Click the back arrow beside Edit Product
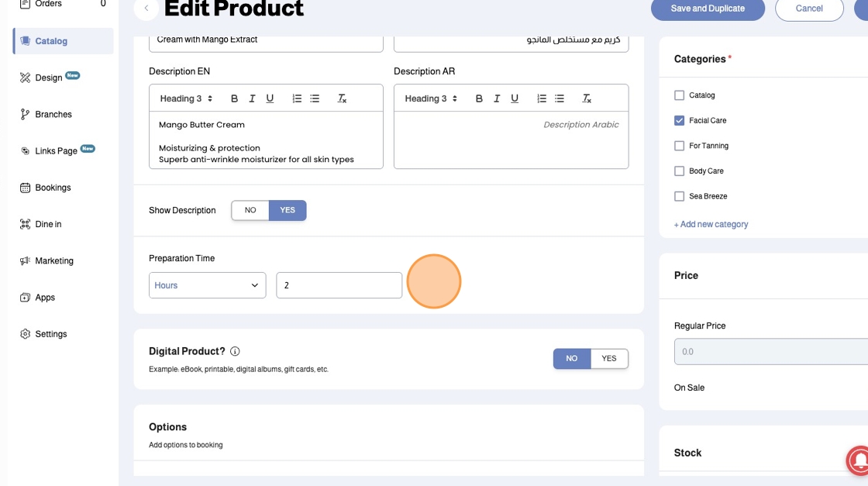Viewport: 868px width, 486px height. [146, 9]
